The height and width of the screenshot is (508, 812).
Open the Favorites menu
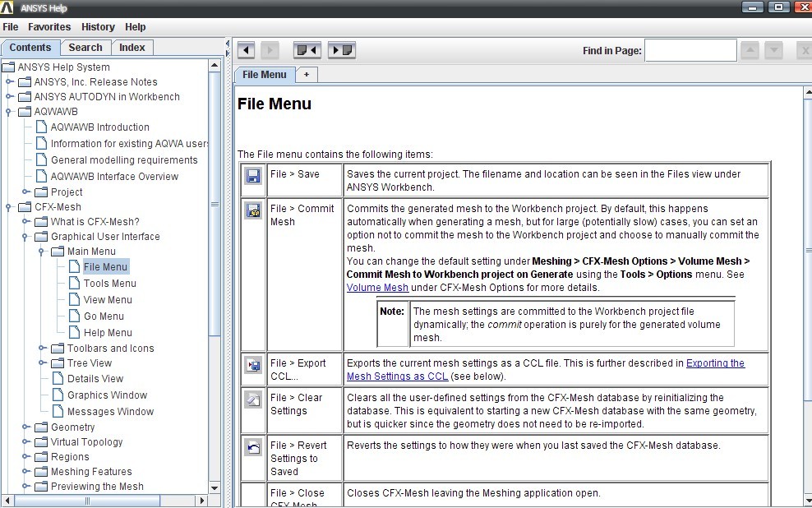(x=49, y=27)
